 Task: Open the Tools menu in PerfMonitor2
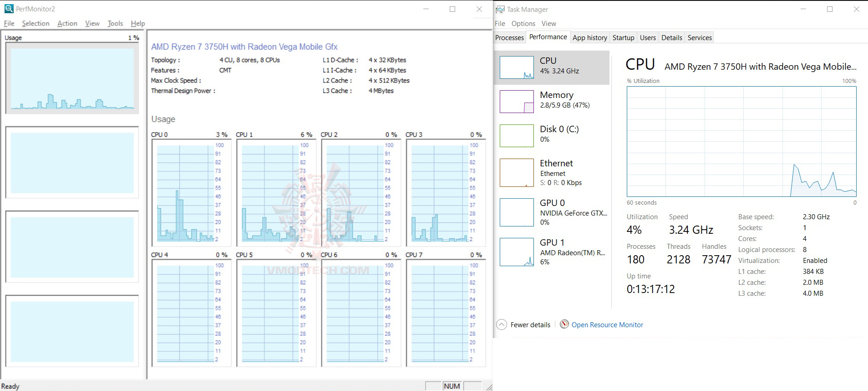(x=115, y=24)
